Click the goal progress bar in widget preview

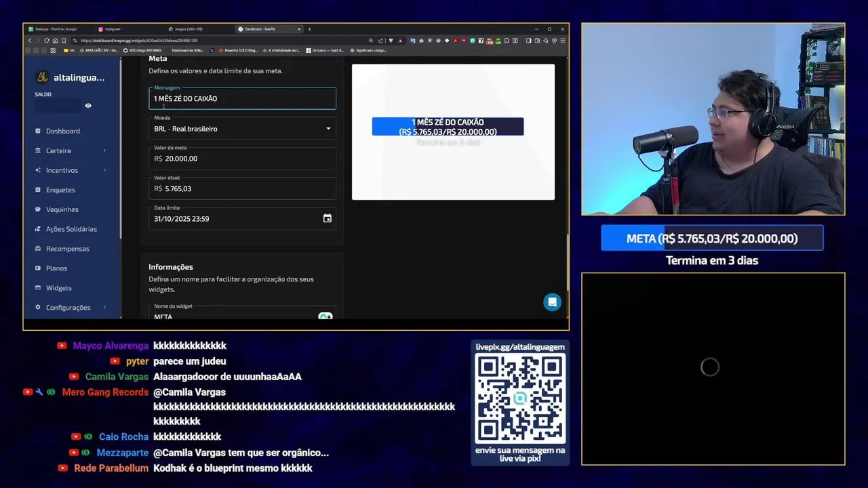coord(448,127)
